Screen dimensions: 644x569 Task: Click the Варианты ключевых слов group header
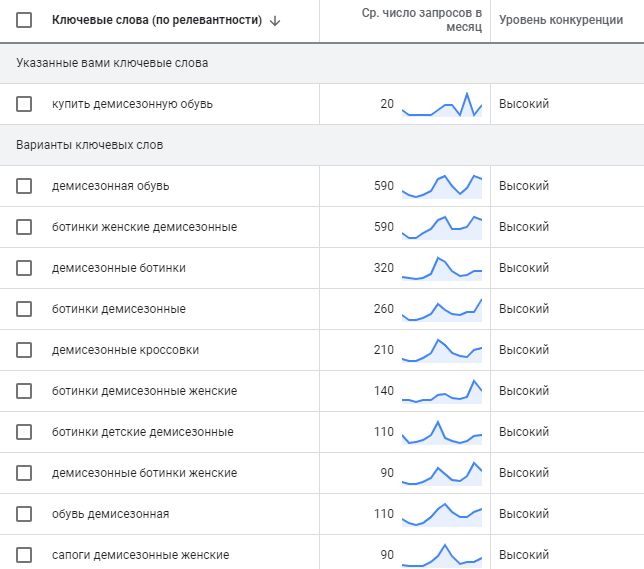coord(90,145)
